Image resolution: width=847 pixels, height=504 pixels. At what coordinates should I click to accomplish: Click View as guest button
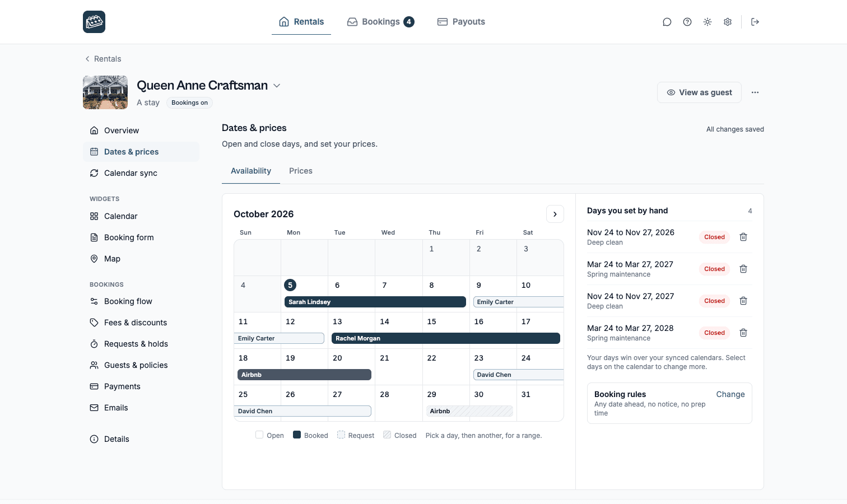click(699, 92)
